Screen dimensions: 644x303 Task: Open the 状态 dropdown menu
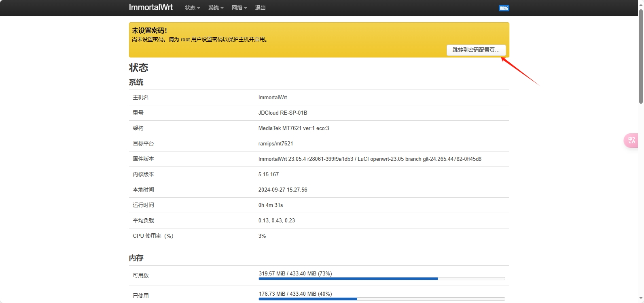(193, 8)
